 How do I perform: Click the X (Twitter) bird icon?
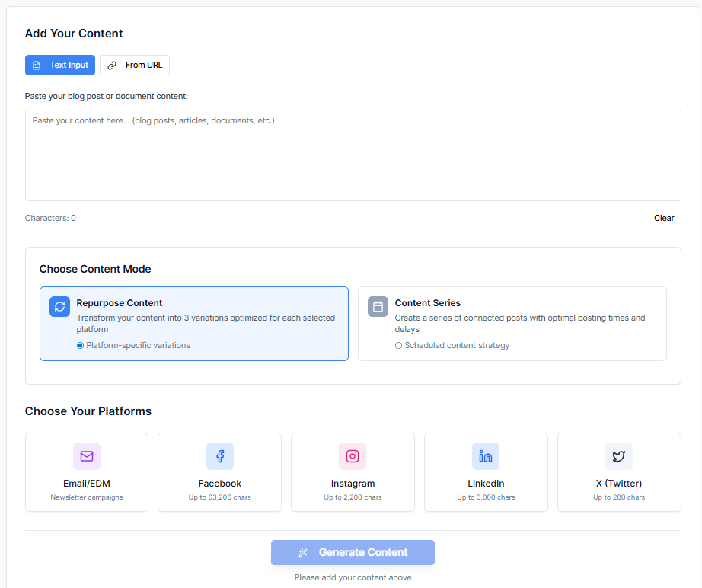(x=619, y=456)
